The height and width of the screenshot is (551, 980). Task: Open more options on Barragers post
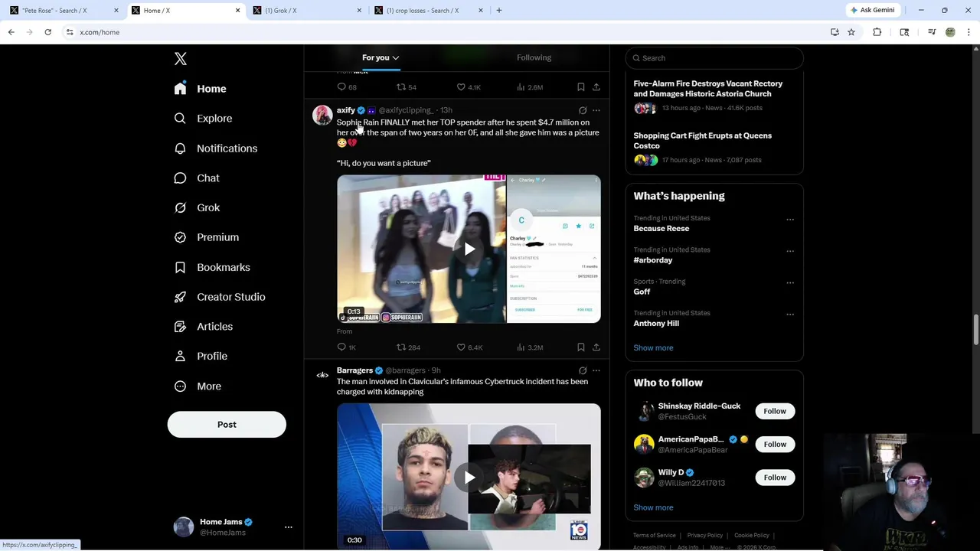tap(596, 370)
